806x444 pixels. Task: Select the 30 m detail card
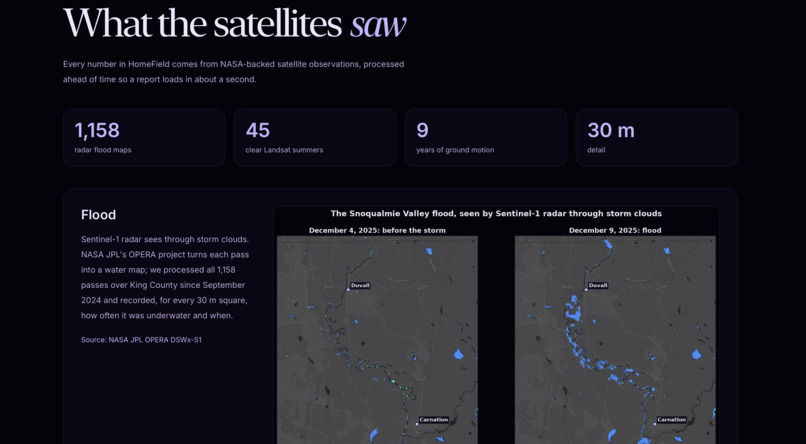(656, 137)
